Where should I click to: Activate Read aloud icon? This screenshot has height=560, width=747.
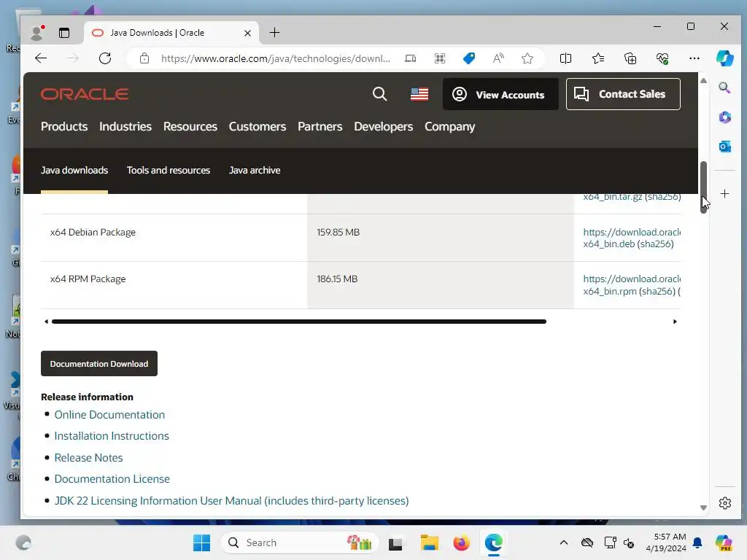498,58
